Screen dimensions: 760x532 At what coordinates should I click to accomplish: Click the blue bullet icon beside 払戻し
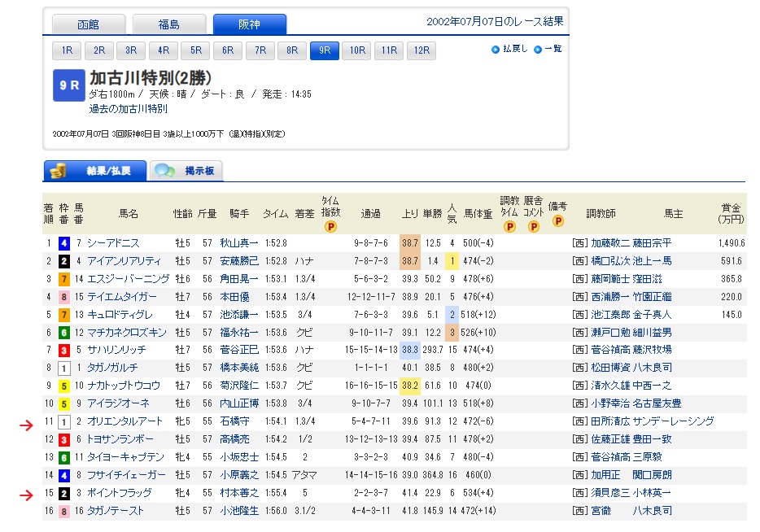click(496, 50)
